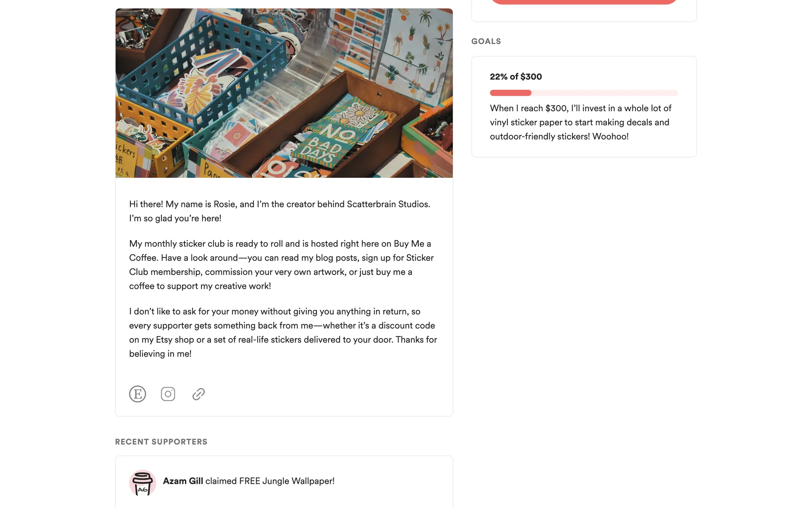Click the plant-pattern sheet in cover photo
Screen dimensions: 812x508
tap(414, 47)
